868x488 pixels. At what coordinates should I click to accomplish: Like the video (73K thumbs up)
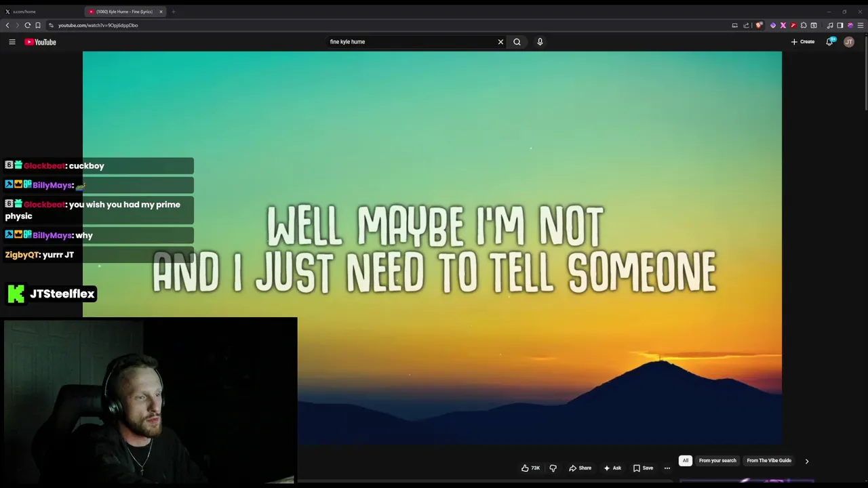[530, 468]
